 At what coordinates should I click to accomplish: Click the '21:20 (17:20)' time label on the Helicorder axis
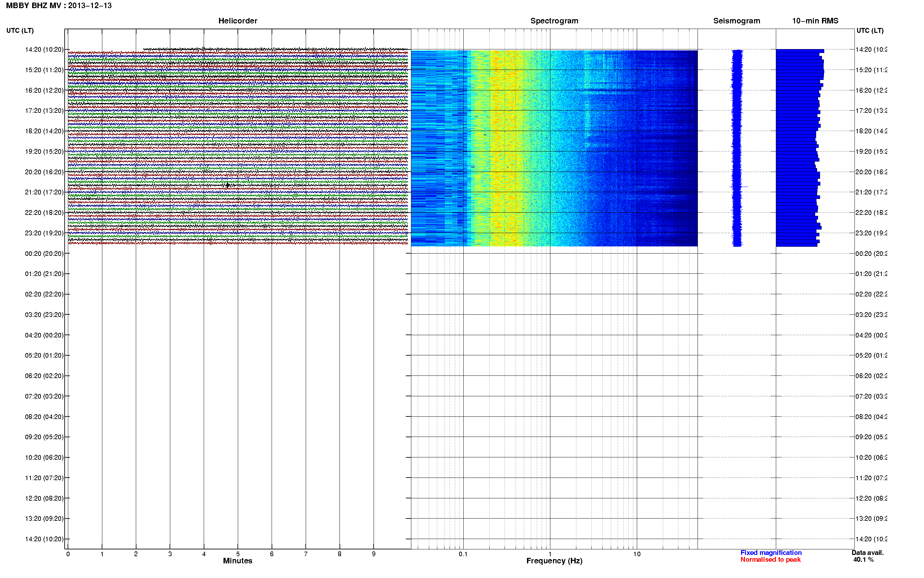pyautogui.click(x=44, y=192)
